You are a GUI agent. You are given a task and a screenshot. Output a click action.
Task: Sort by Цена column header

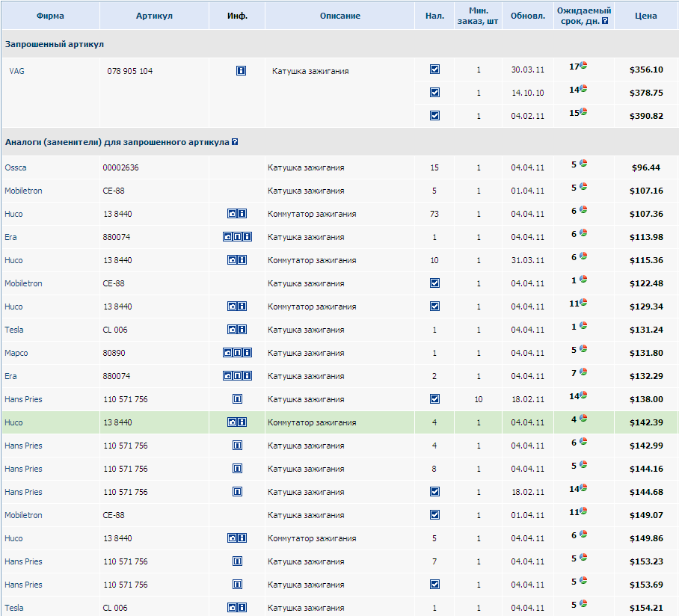[x=646, y=16]
